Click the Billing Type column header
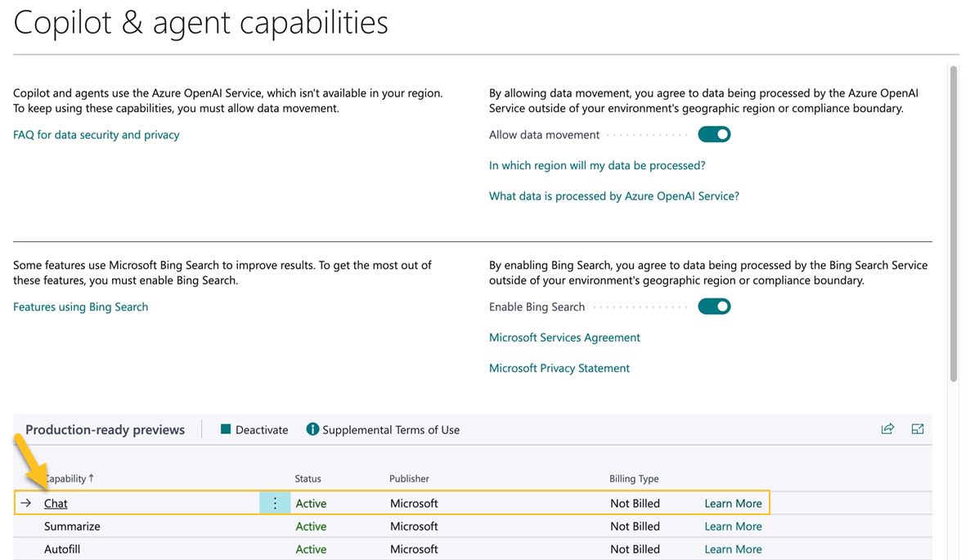970x560 pixels. (635, 478)
